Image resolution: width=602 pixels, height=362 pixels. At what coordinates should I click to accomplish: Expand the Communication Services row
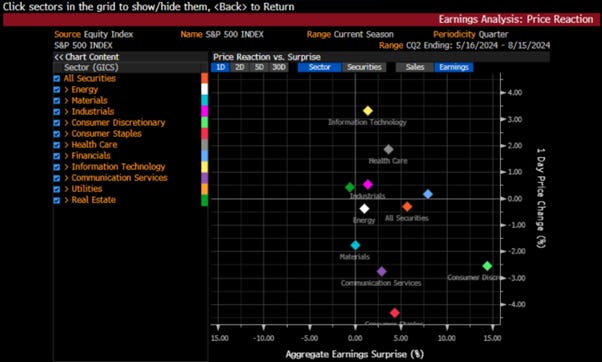click(66, 178)
